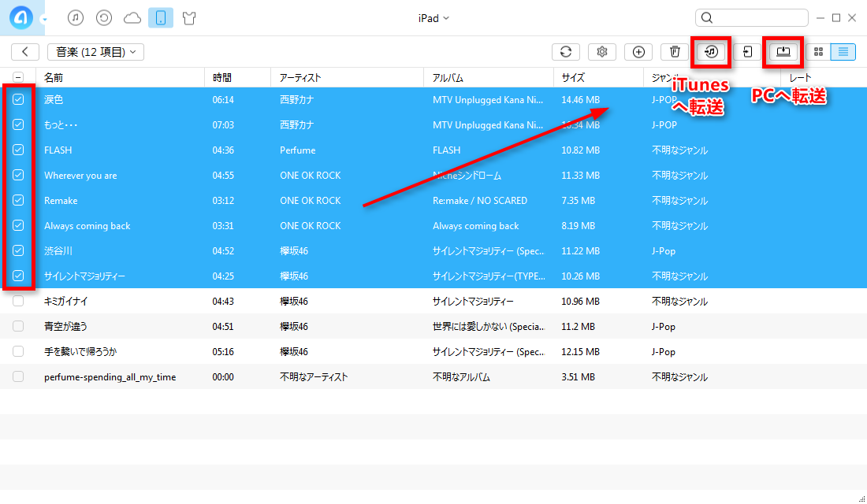Switch to list view
This screenshot has width=867, height=504.
coord(843,51)
